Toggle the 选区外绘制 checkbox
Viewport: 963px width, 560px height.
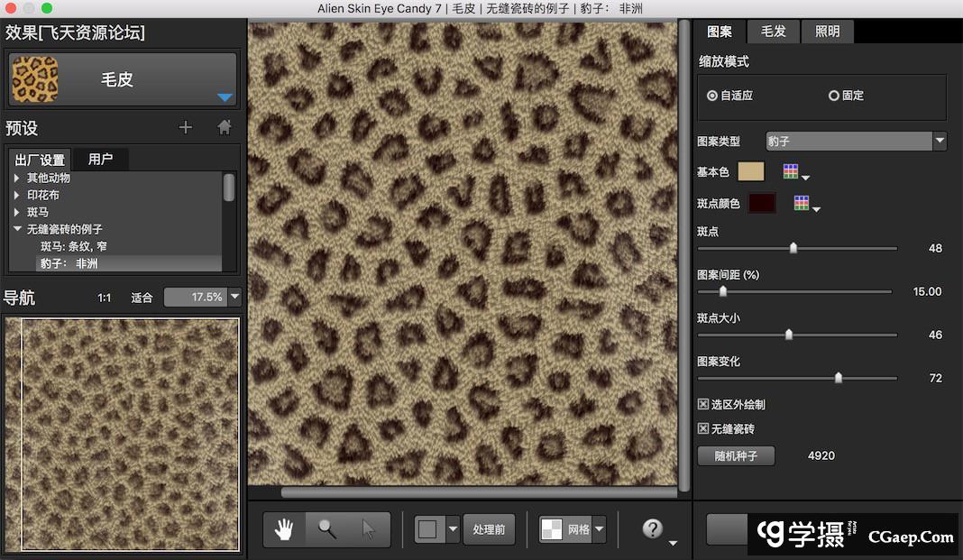pos(703,405)
